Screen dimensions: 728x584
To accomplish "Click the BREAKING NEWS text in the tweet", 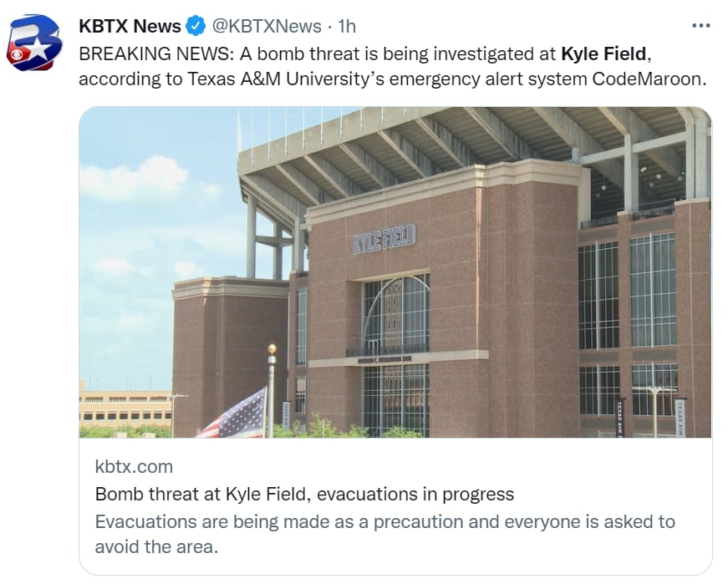I will pyautogui.click(x=156, y=53).
